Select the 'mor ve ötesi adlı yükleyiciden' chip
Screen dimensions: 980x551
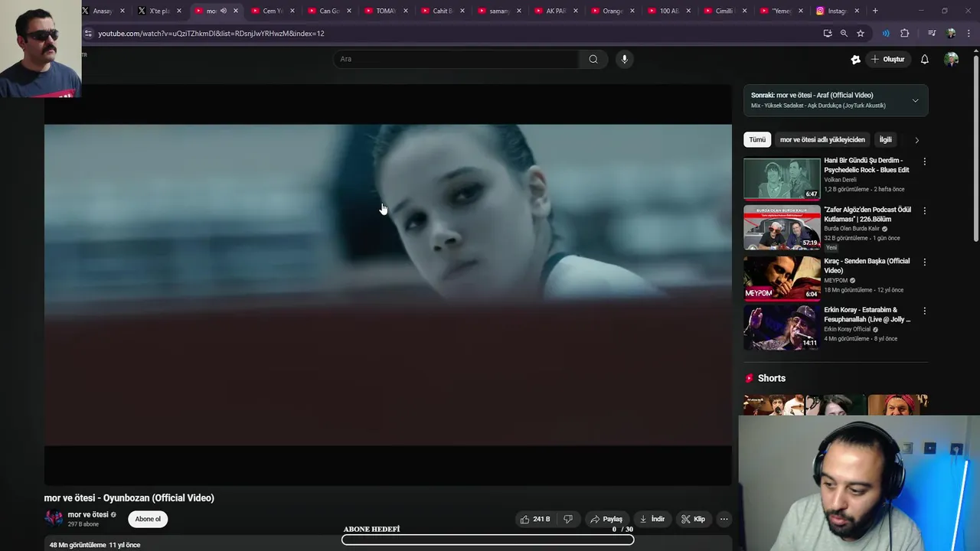pos(822,140)
